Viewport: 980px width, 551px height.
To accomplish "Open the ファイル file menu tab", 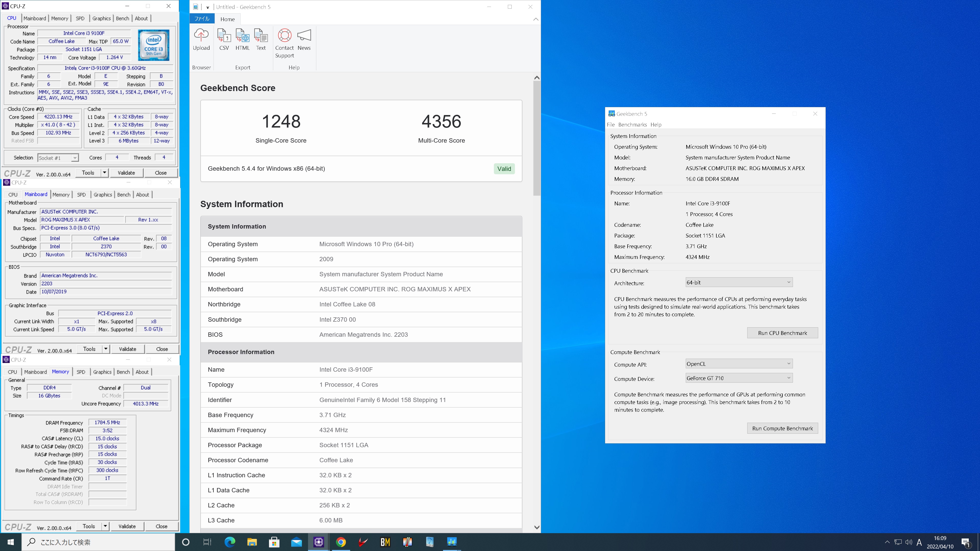I will pyautogui.click(x=202, y=19).
